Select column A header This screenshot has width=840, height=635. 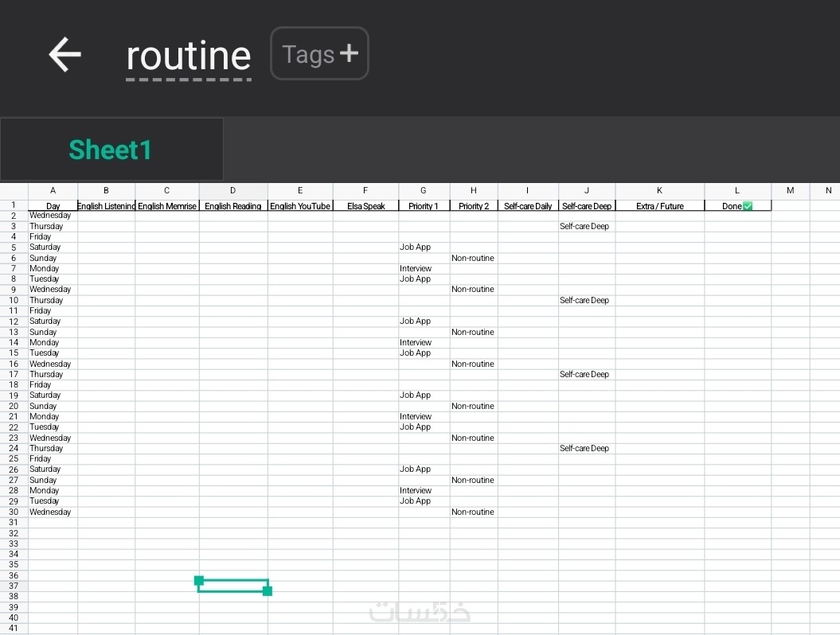53,191
